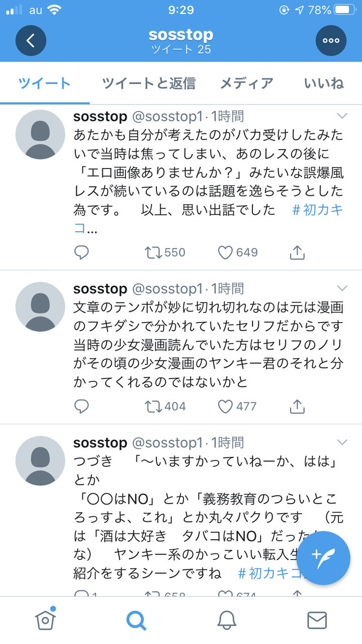Expand the third tweet's options chevron

point(342,442)
